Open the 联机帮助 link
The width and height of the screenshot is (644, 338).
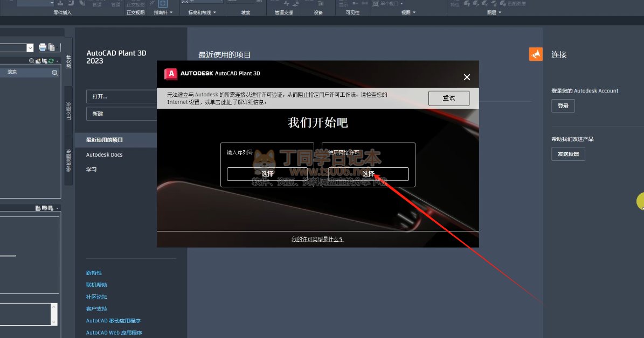pyautogui.click(x=96, y=285)
